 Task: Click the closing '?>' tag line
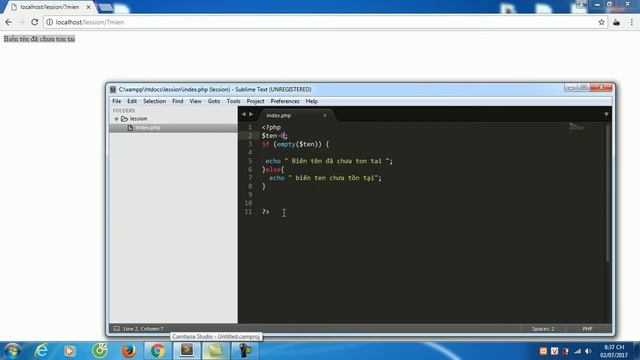[265, 211]
